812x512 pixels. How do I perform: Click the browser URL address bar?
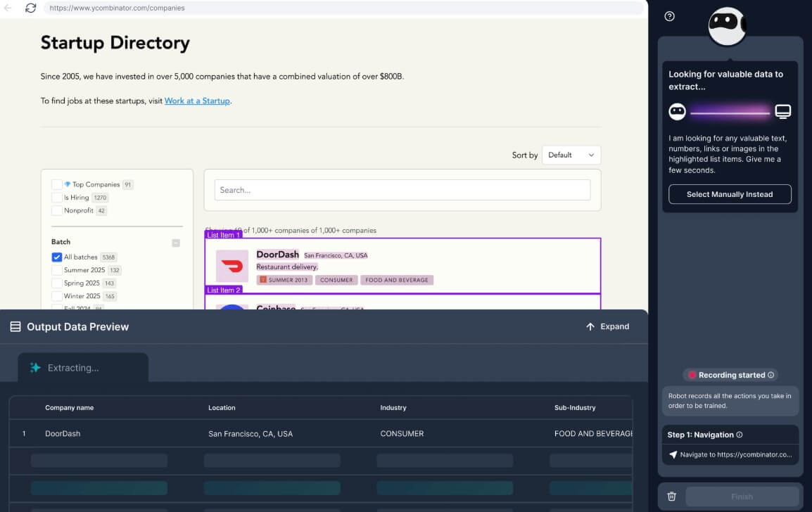(344, 8)
